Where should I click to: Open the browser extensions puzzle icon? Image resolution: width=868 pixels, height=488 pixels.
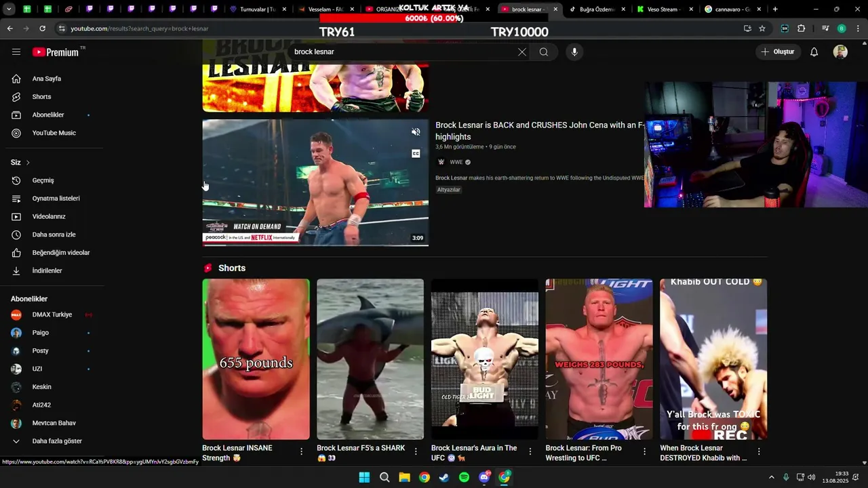tap(802, 28)
